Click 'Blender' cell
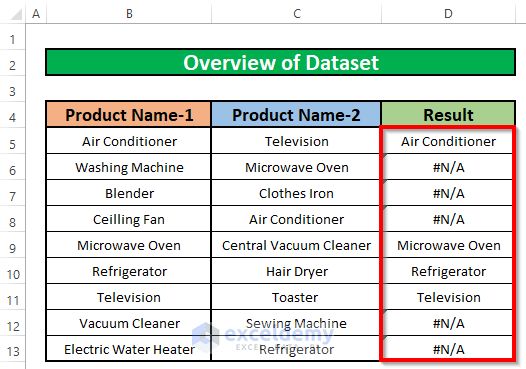Screen dimensions: 526x369 pos(129,193)
